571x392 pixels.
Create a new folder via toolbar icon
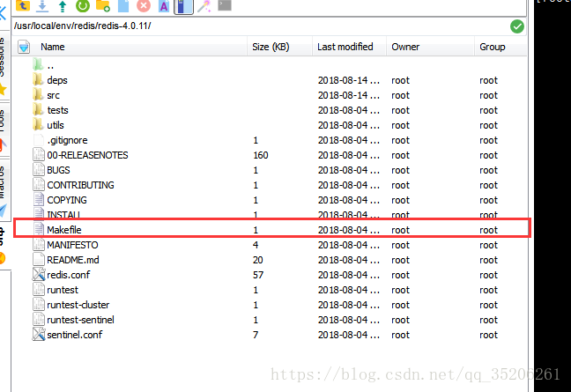(103, 6)
